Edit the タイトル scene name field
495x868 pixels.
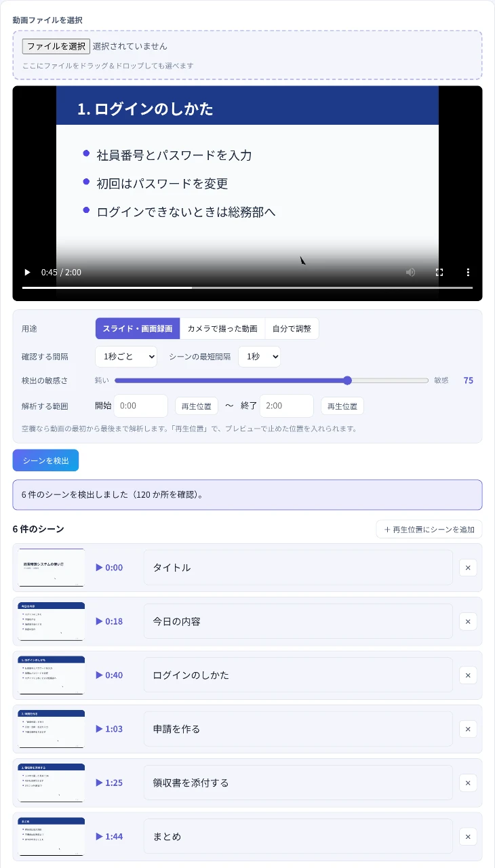coord(298,568)
